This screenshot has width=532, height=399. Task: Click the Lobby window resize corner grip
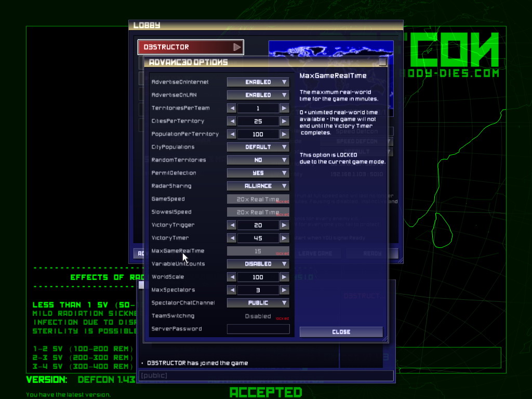pos(401,261)
